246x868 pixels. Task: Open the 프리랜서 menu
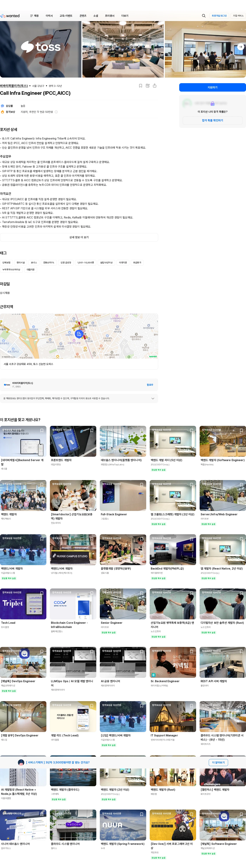[x=110, y=16]
